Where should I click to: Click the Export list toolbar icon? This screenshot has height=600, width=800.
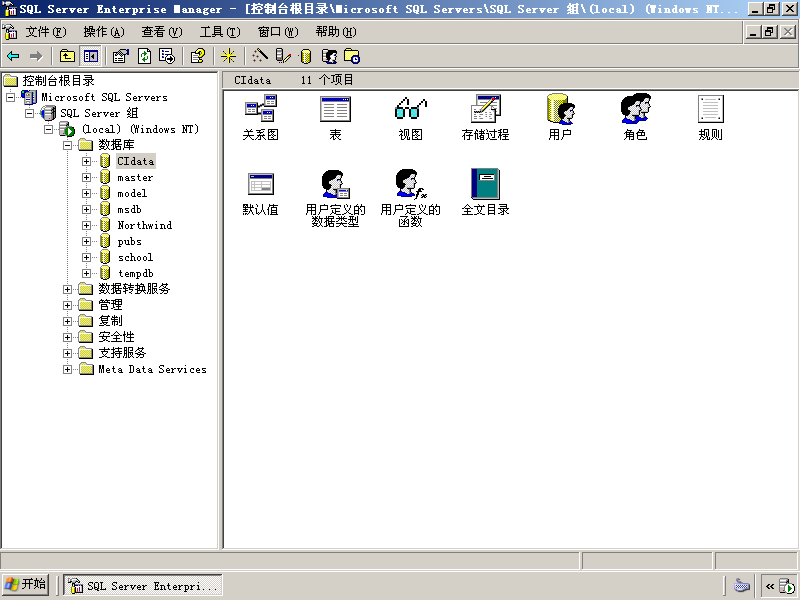[167, 56]
